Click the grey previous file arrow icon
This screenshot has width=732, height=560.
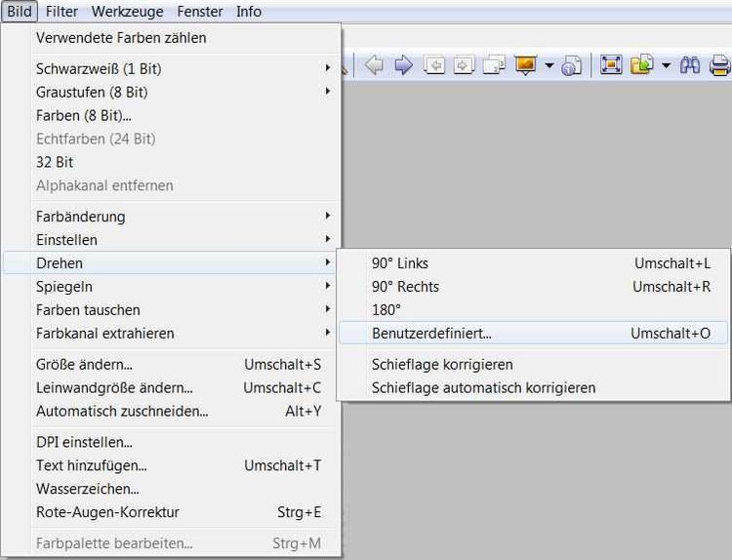tap(374, 64)
